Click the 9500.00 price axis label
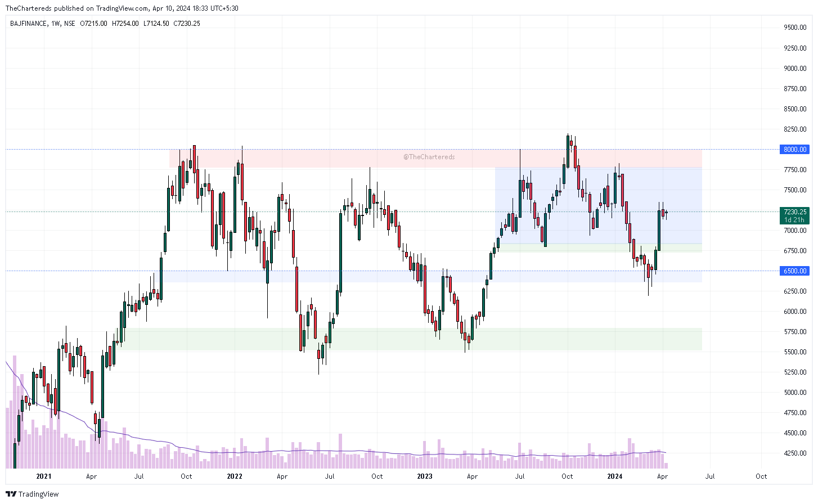Image resolution: width=818 pixels, height=504 pixels. point(795,28)
